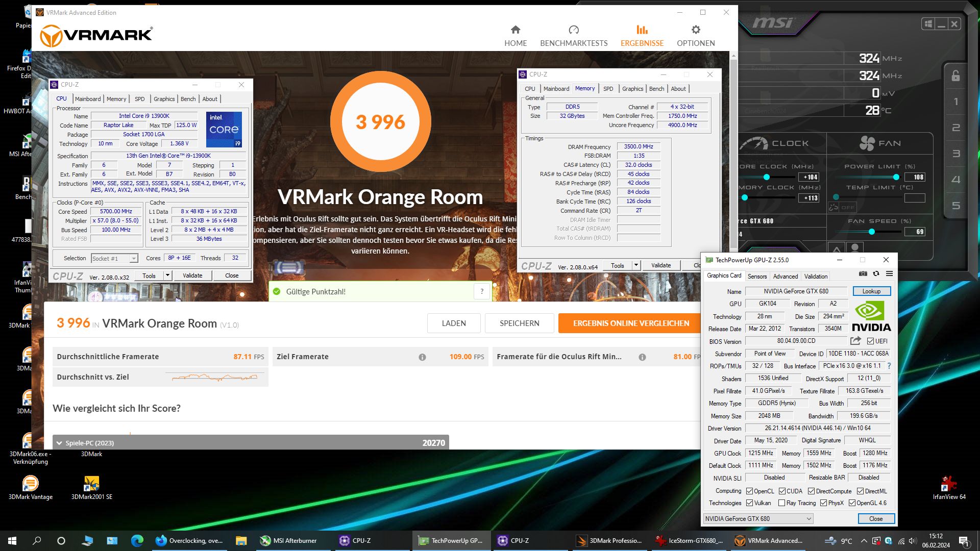The width and height of the screenshot is (980, 551).
Task: Toggle OpenGL 4.6 checkbox in GPU-Z
Action: point(852,503)
